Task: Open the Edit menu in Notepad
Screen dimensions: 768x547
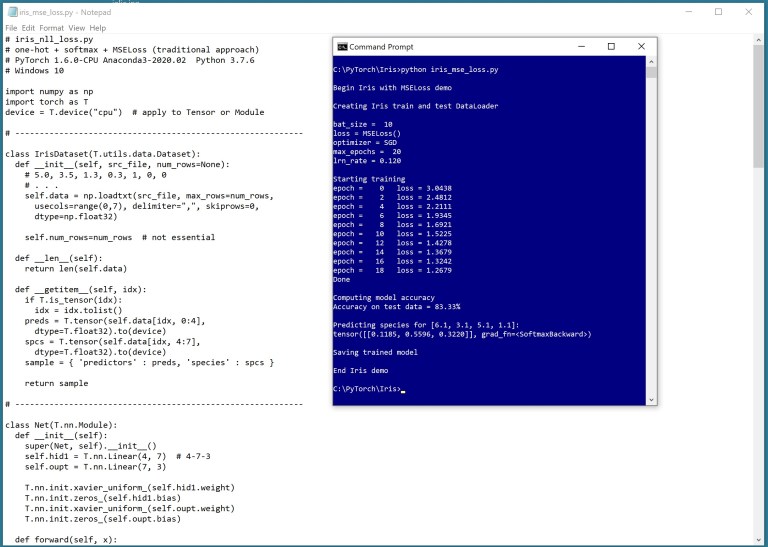Action: [28, 28]
